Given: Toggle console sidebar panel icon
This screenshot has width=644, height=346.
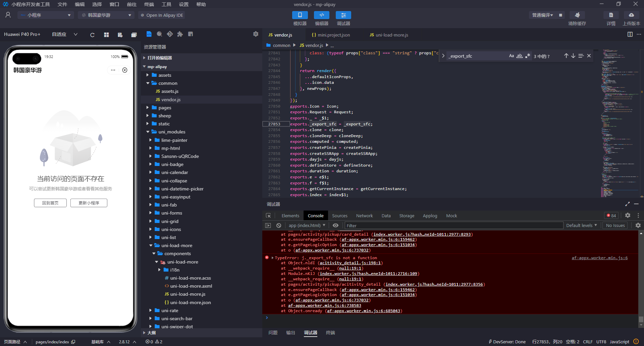Looking at the screenshot, I should (268, 225).
